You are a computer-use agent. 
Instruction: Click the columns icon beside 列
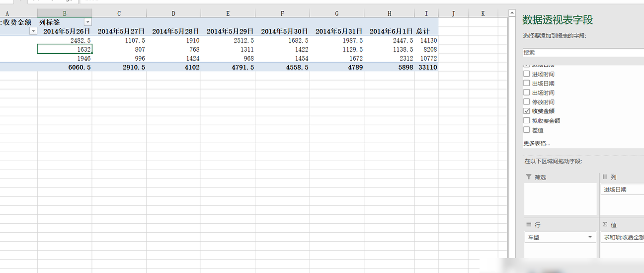point(605,177)
